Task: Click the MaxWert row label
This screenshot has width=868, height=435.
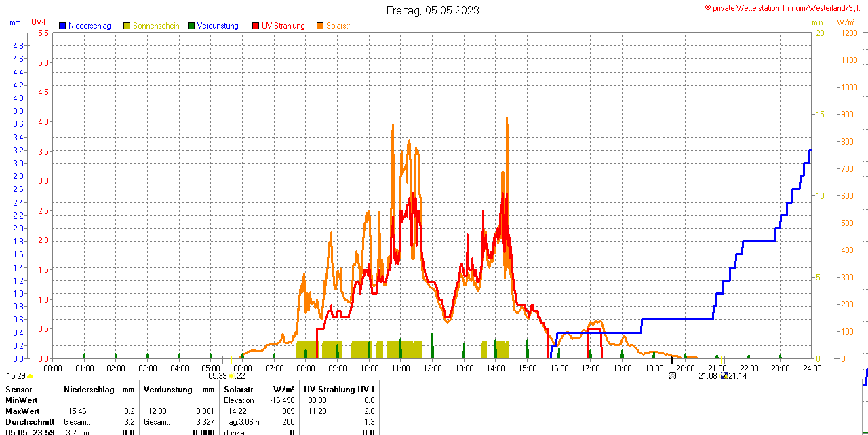Action: [23, 411]
